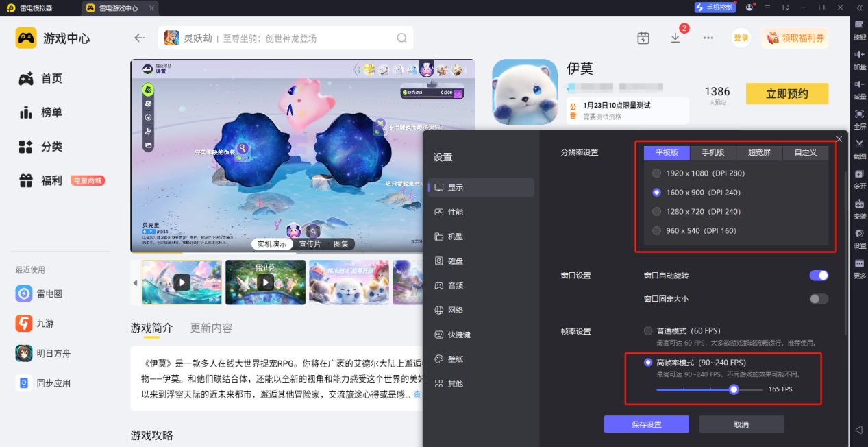Open the third screenshot thumbnail with plush creatures

click(x=349, y=282)
